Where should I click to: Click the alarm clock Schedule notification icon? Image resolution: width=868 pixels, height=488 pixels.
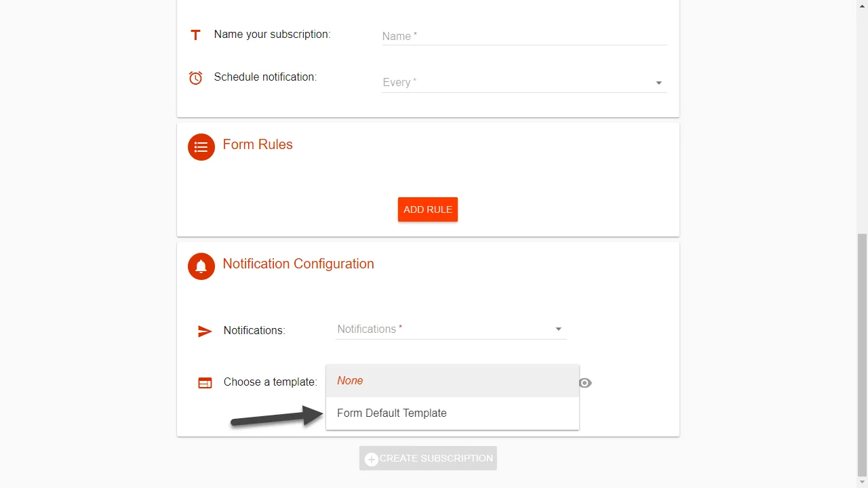195,78
